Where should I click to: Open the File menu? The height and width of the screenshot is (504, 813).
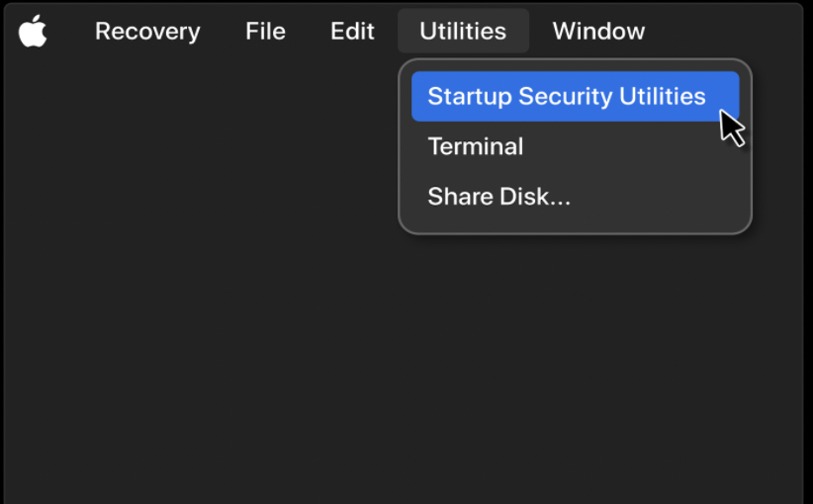(265, 31)
